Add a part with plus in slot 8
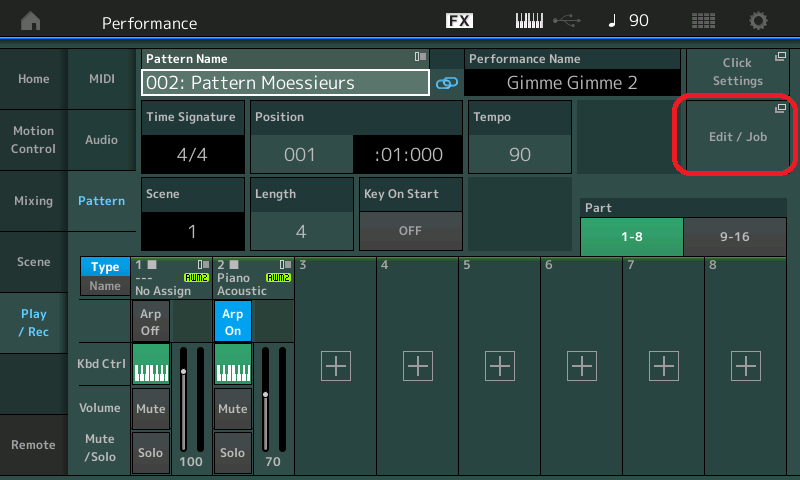The height and width of the screenshot is (480, 800). [745, 366]
